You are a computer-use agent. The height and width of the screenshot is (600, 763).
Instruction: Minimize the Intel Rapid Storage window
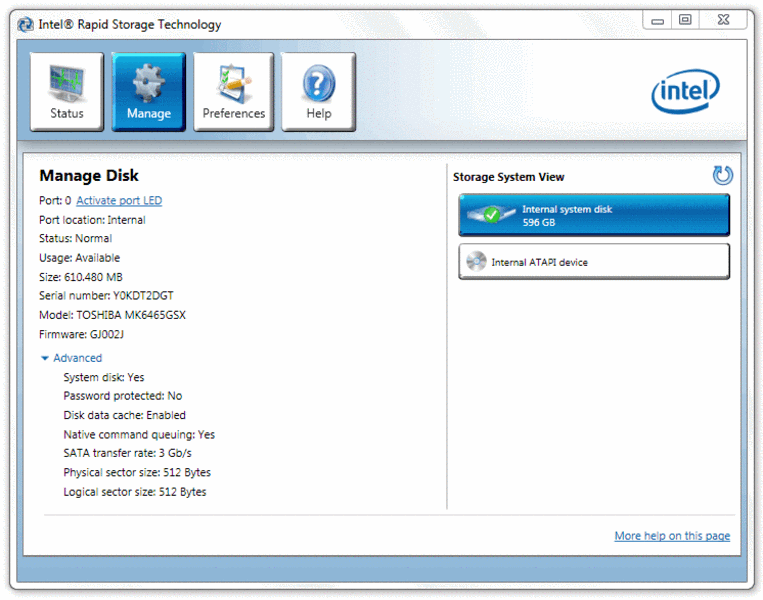[657, 20]
